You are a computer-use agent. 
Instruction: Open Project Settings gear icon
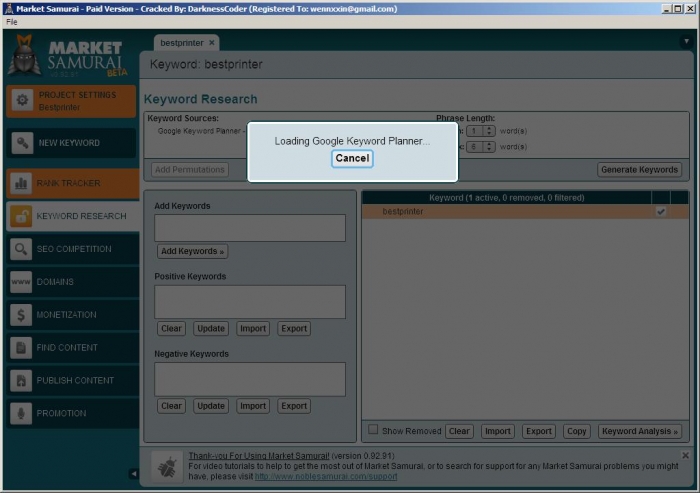tap(22, 100)
